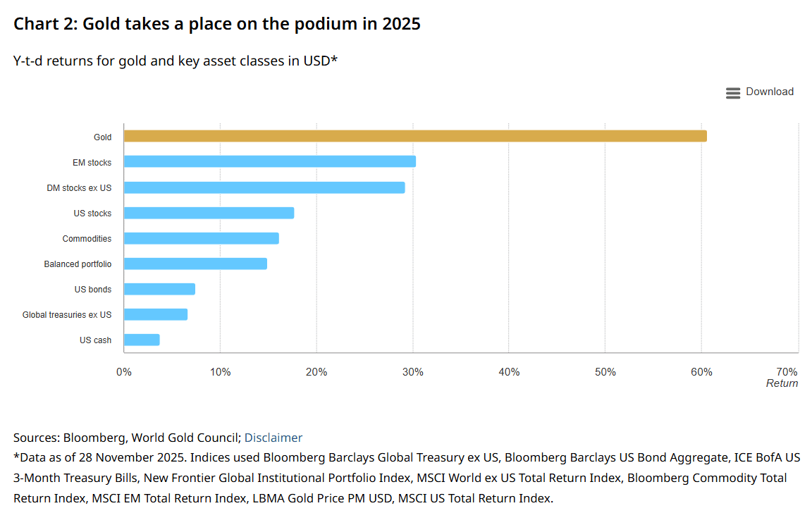Open the Disclaimer link
Viewport: 812px width, 513px height.
coord(273,438)
